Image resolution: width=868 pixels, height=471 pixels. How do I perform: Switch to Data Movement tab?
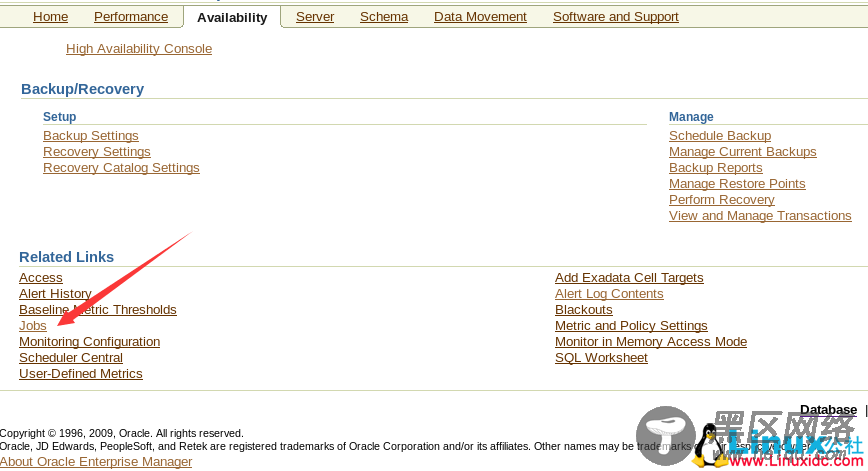tap(480, 17)
